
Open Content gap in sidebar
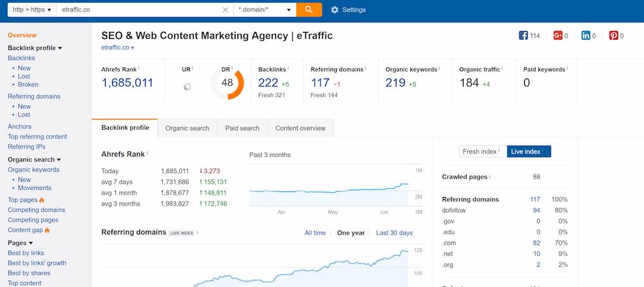click(x=25, y=230)
